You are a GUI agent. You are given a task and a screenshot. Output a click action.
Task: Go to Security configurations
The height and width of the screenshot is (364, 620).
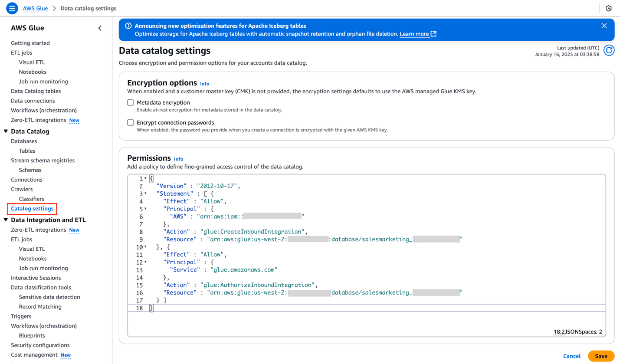tap(40, 345)
